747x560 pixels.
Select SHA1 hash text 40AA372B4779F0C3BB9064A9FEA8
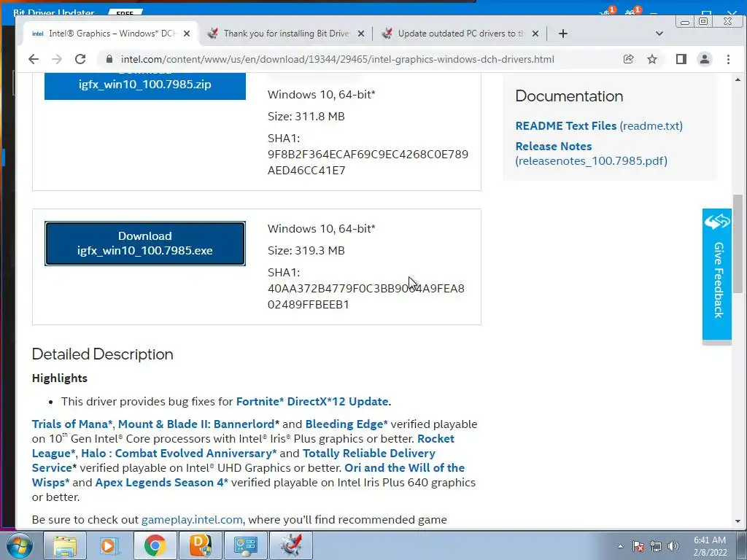click(x=366, y=289)
